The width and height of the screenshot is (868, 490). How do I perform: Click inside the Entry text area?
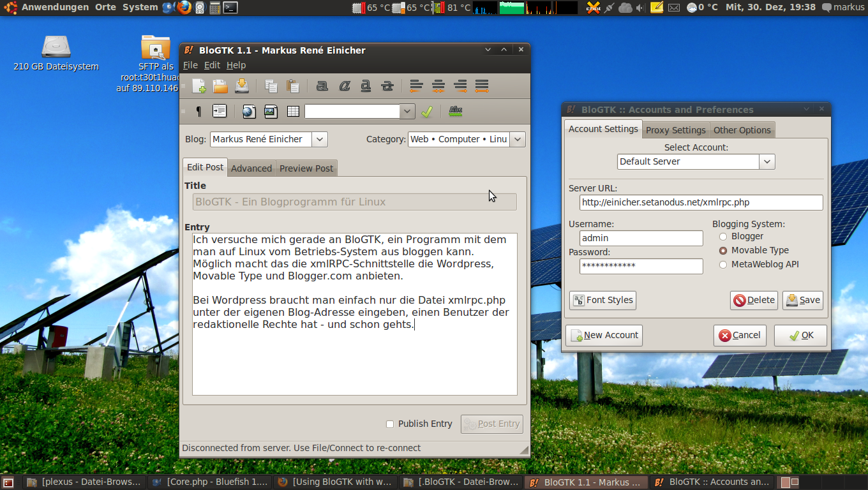[x=355, y=315]
